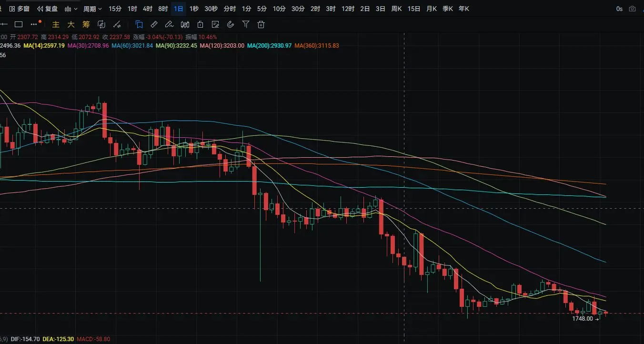
Task: Click the MA(90):3232.45 indicator label
Action: click(177, 46)
